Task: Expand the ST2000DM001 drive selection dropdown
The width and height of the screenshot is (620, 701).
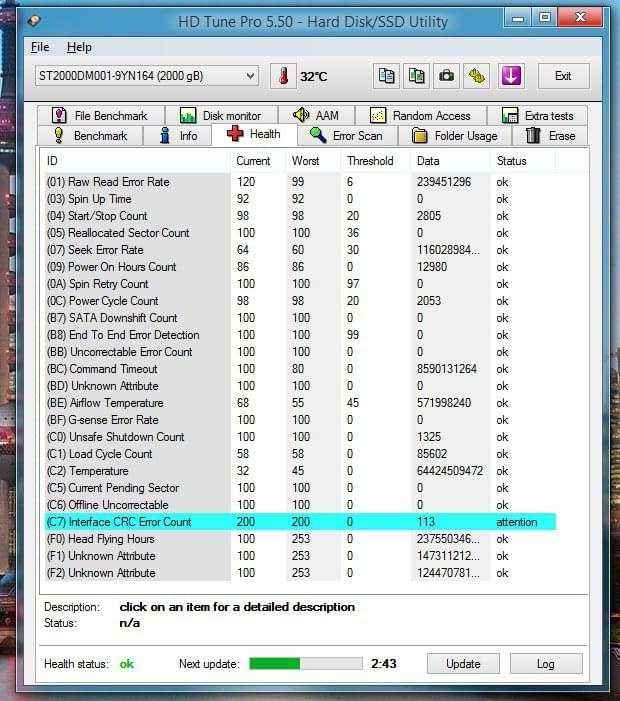Action: (x=250, y=76)
